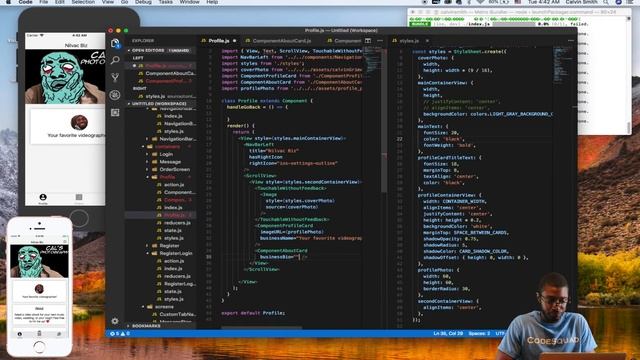Open action.js under Profile folder
640x360 pixels.
[x=174, y=185]
